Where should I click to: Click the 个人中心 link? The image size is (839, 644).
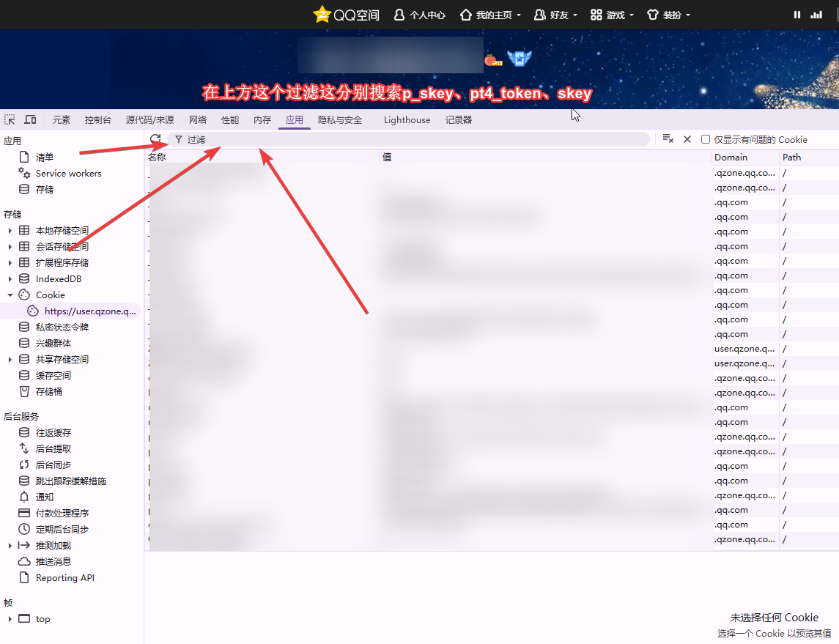click(420, 15)
